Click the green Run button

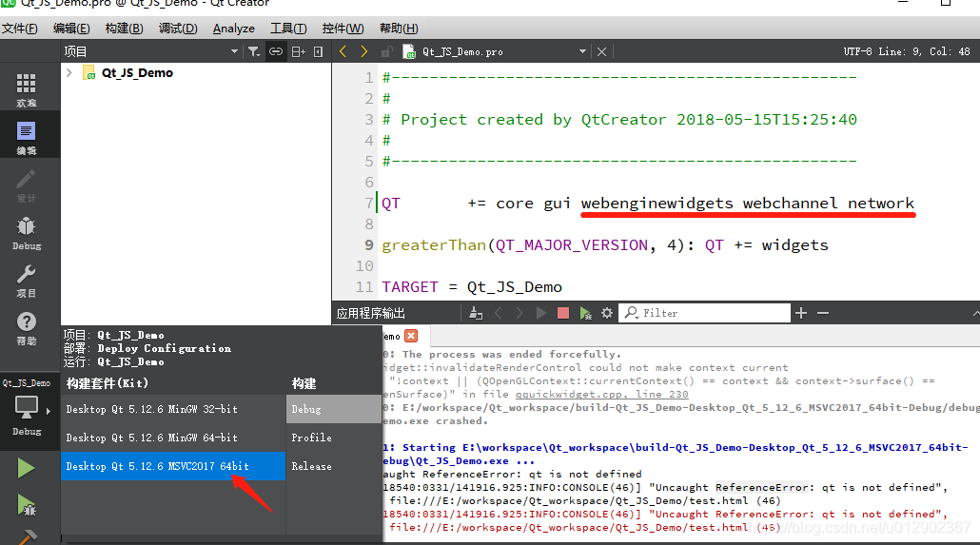coord(26,467)
